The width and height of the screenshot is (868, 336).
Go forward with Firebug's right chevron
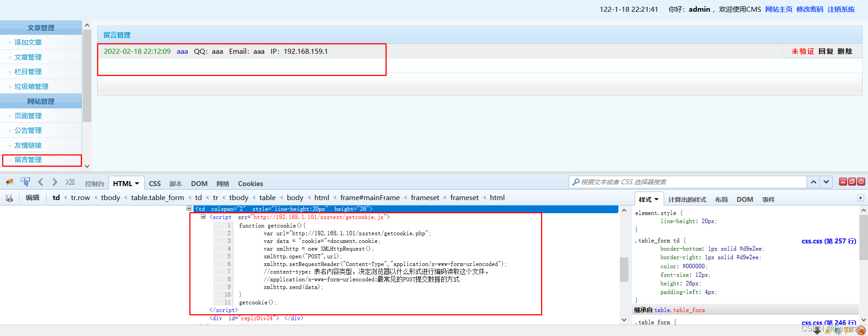(55, 182)
